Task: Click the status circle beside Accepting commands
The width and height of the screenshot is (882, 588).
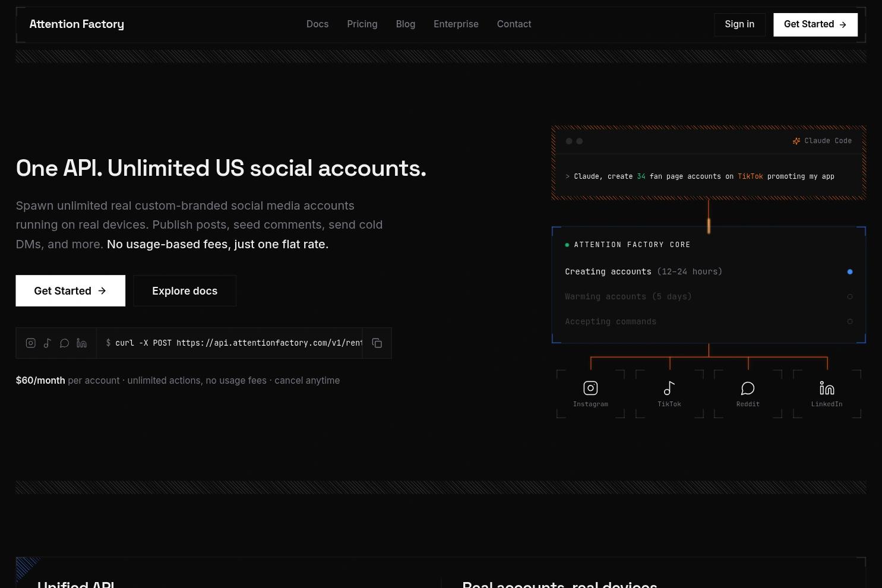Action: (x=850, y=322)
